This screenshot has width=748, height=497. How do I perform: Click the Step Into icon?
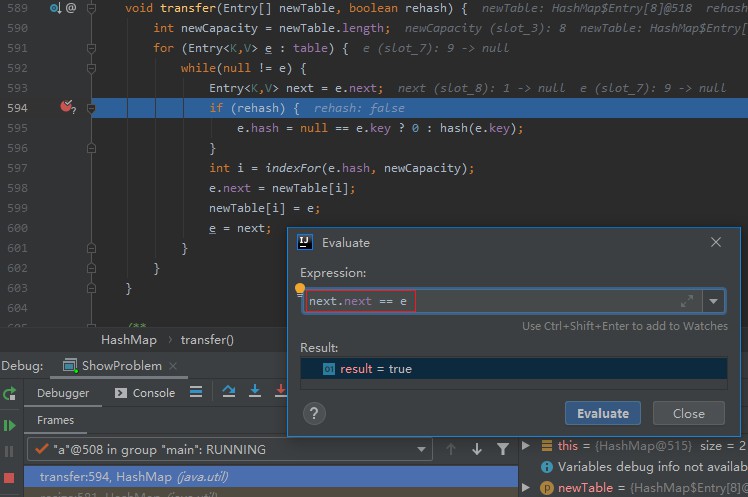(x=255, y=391)
